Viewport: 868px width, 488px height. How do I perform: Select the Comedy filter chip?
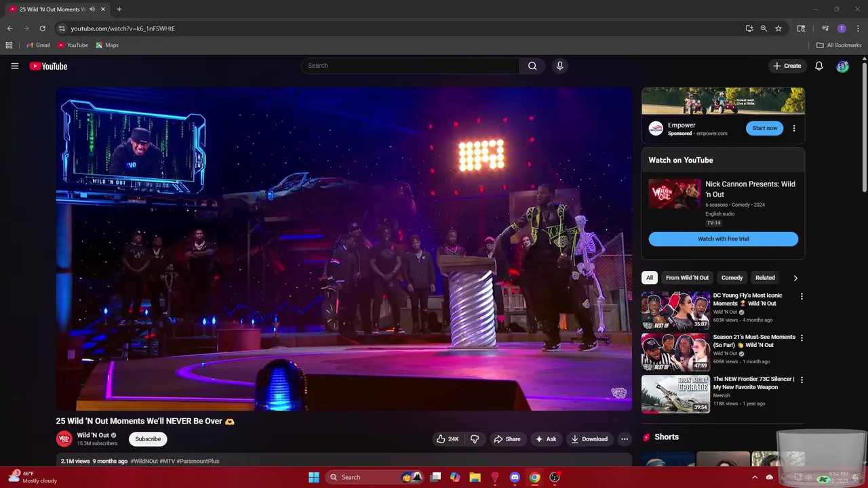point(732,278)
